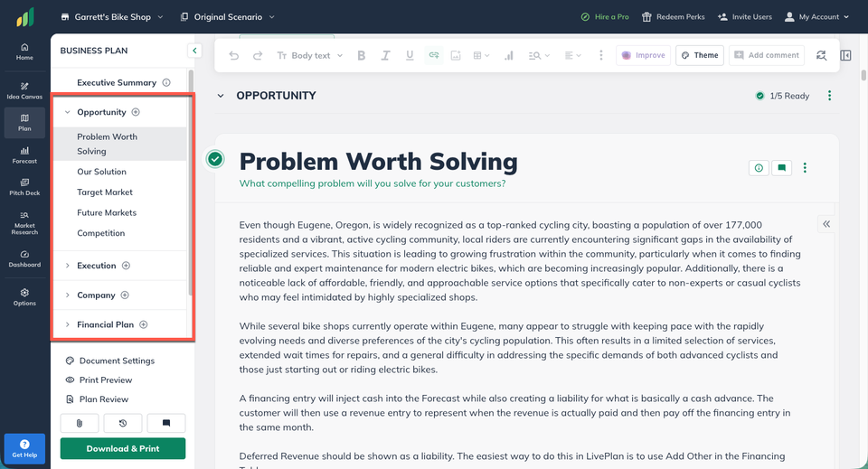868x469 pixels.
Task: Open the Opportunity chapter three-dot menu
Action: click(x=829, y=96)
